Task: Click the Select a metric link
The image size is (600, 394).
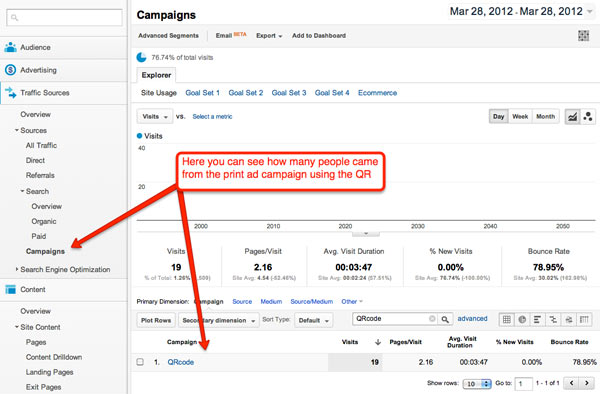Action: [x=212, y=116]
